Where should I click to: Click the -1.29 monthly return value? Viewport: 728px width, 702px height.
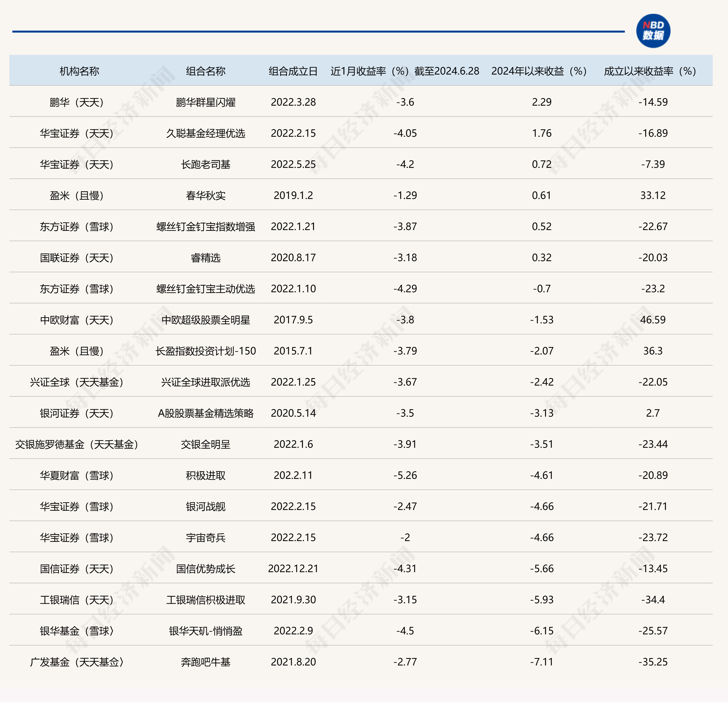405,195
